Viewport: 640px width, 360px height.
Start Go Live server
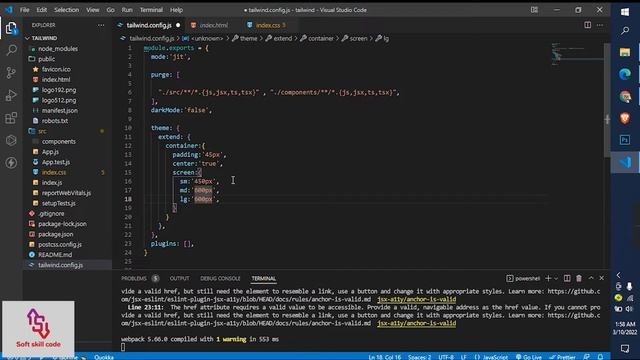pyautogui.click(x=529, y=357)
